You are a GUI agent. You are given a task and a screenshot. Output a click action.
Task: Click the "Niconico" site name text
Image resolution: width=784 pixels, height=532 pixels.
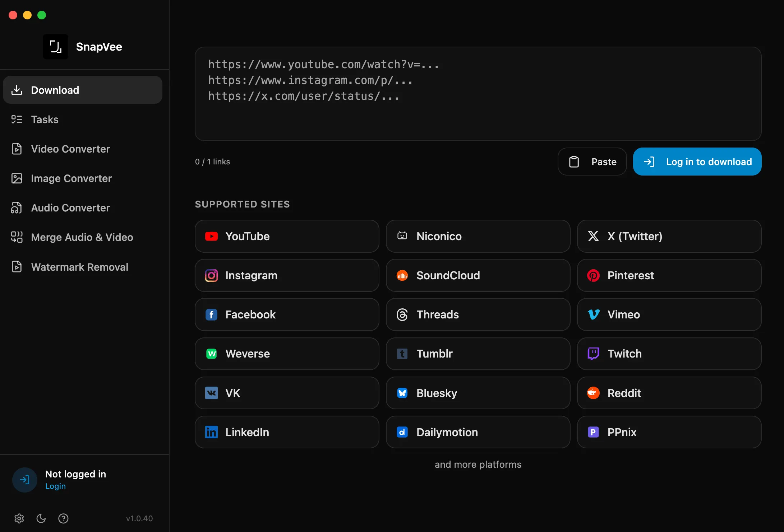439,236
